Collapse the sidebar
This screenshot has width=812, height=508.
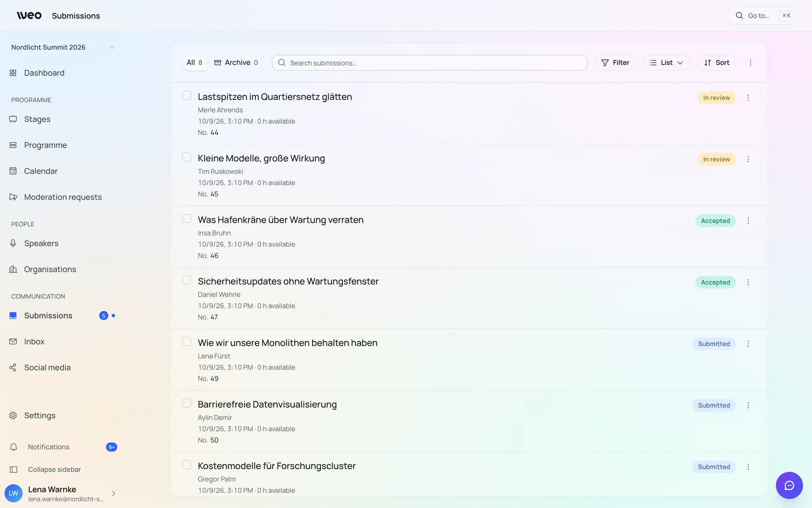pyautogui.click(x=62, y=470)
